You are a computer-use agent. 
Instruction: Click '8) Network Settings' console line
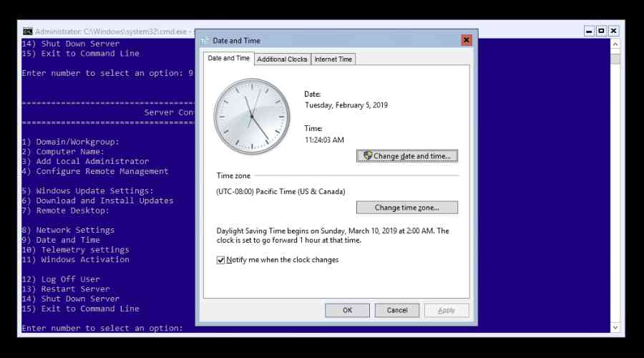(x=68, y=230)
